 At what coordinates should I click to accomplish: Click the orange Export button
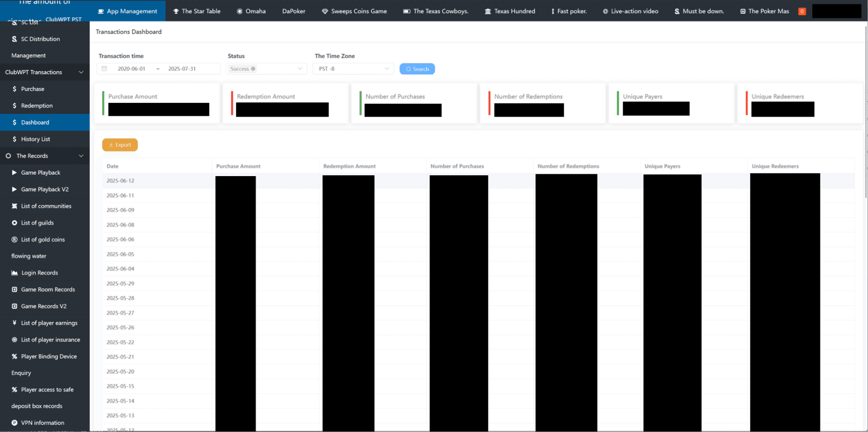pyautogui.click(x=120, y=145)
